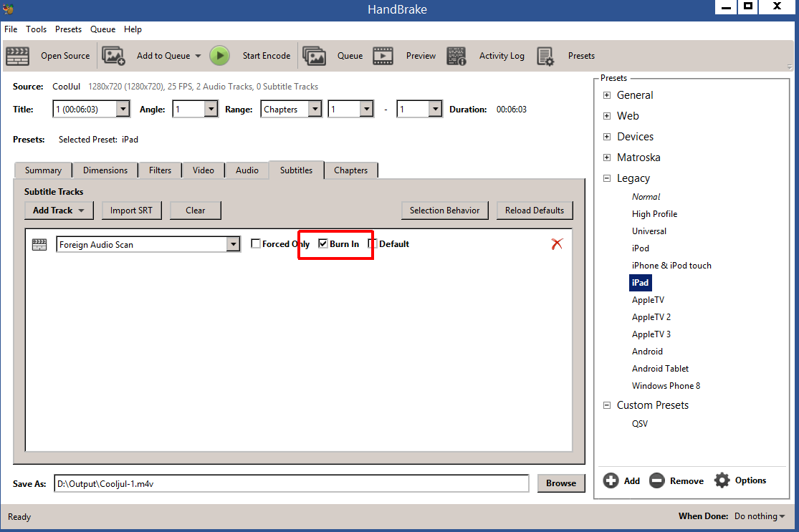Expand the Web presets group

[607, 116]
